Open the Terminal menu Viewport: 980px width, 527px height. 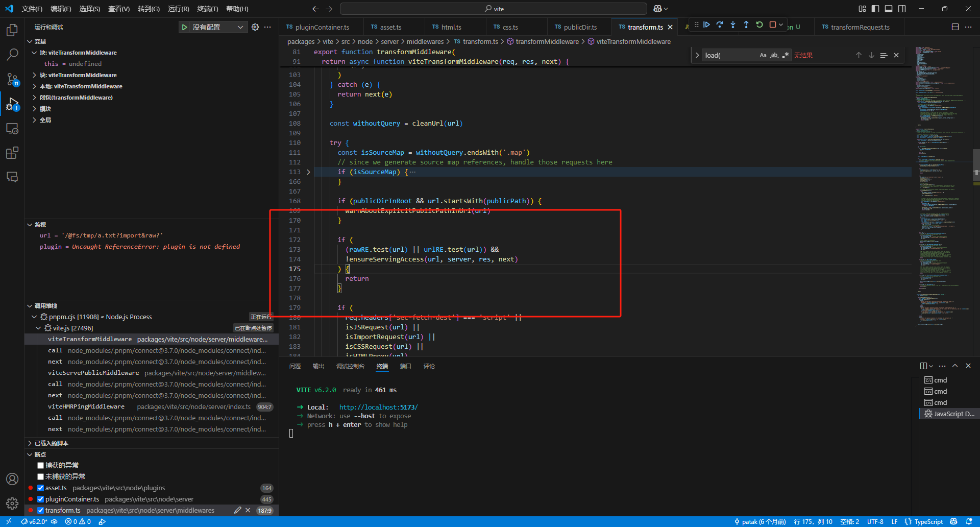[207, 9]
